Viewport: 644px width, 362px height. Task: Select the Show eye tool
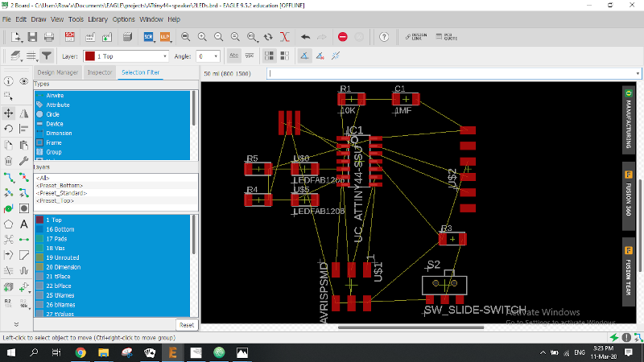24,81
